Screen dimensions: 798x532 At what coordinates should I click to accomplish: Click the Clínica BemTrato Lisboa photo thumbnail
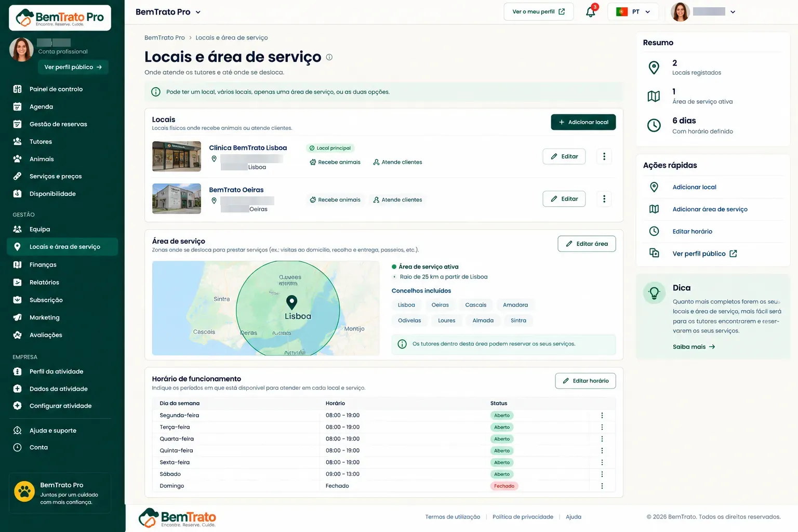pyautogui.click(x=177, y=156)
